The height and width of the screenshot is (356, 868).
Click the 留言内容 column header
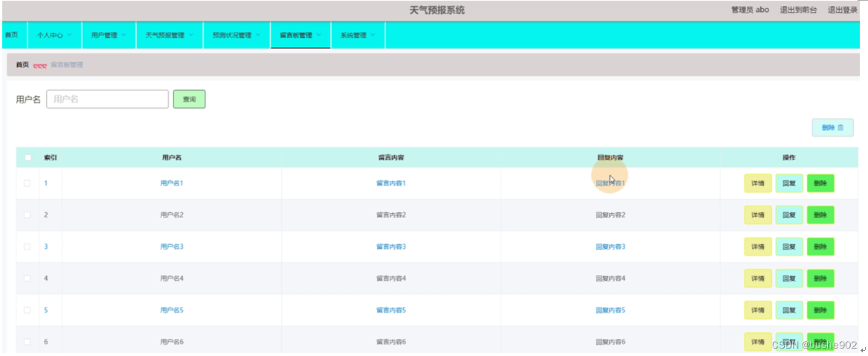coord(390,157)
